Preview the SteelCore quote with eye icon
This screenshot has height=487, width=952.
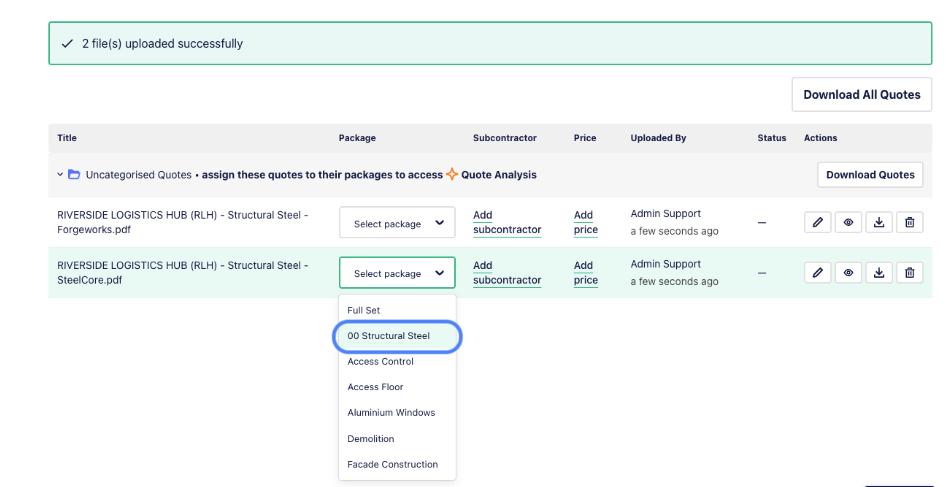[848, 272]
